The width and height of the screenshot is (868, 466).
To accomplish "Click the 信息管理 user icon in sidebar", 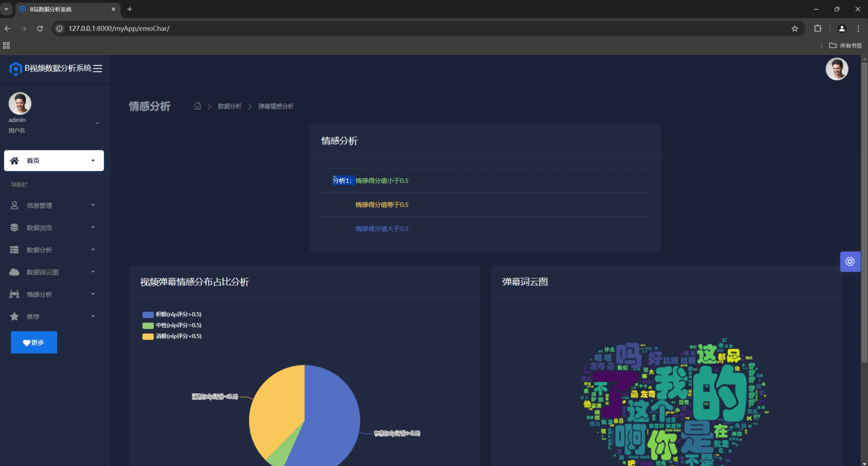I will (x=14, y=205).
